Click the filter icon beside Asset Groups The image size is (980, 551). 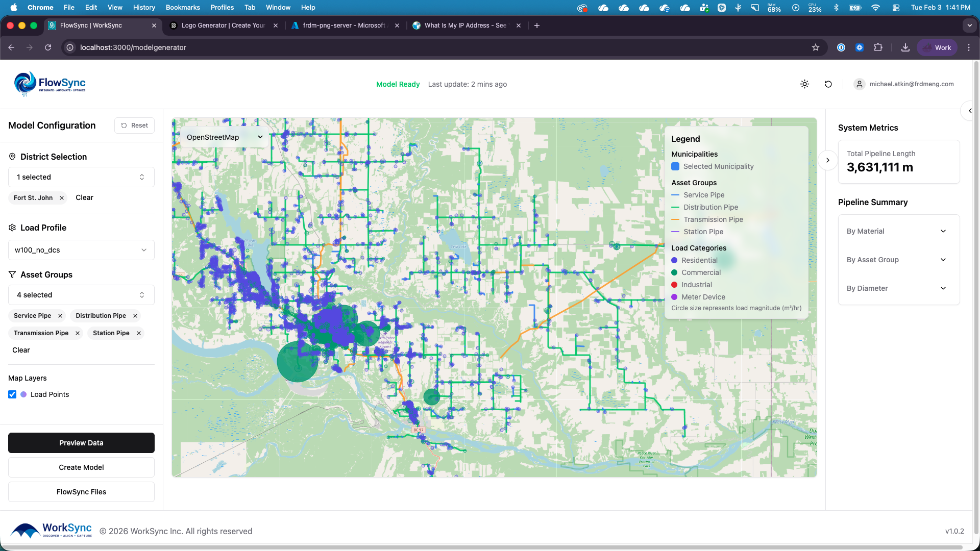(x=12, y=274)
